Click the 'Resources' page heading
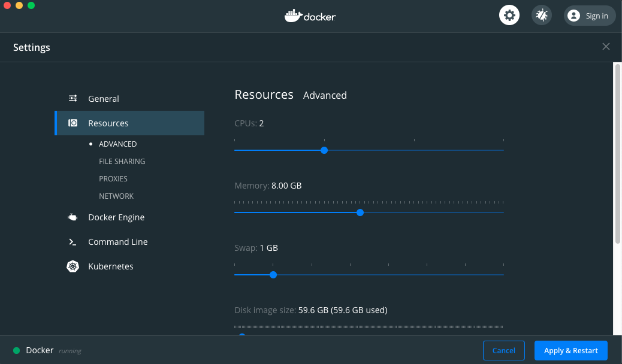622x364 pixels. [264, 95]
